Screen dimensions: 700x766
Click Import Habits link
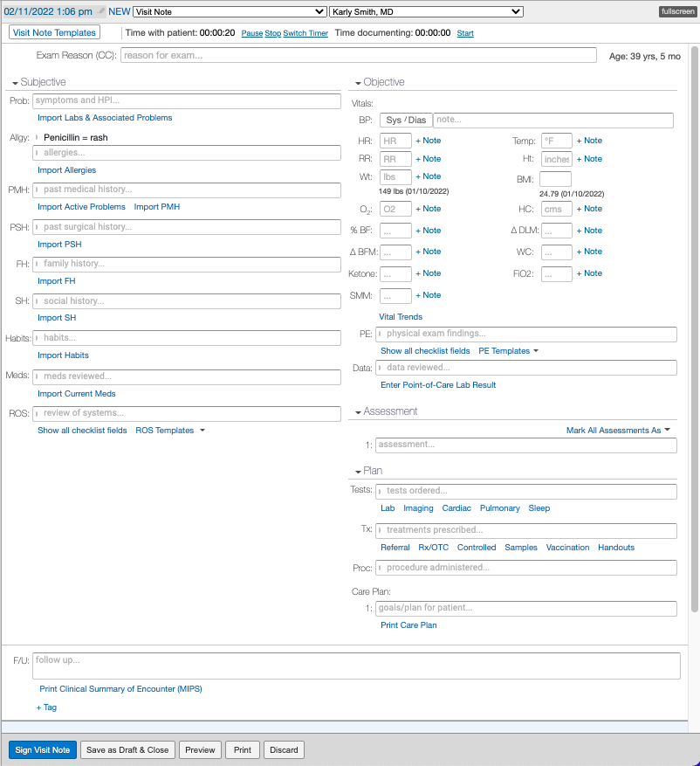click(x=63, y=355)
